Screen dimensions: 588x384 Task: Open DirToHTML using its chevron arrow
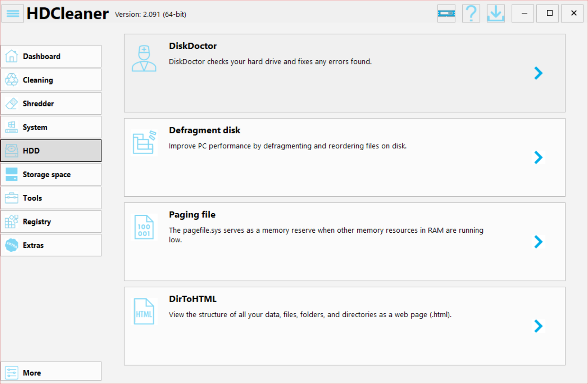(x=538, y=326)
